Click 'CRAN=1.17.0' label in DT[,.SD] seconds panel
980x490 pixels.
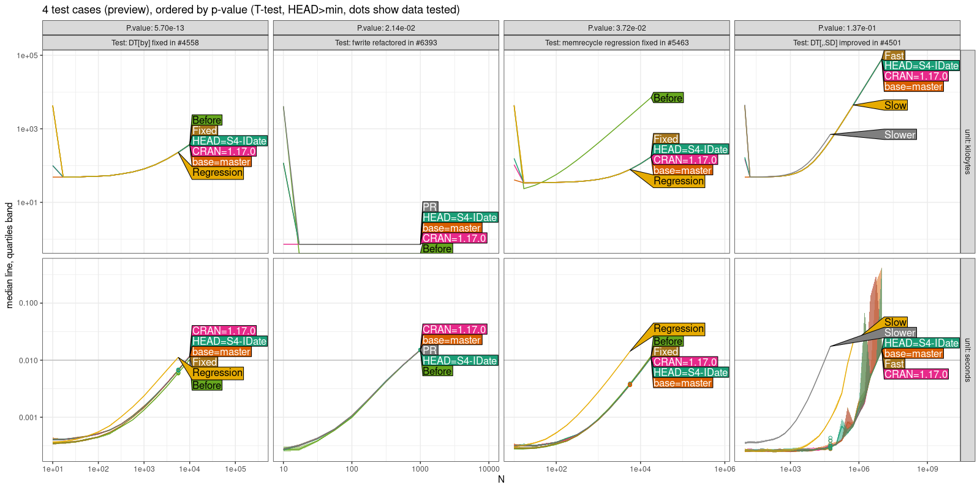(x=916, y=374)
